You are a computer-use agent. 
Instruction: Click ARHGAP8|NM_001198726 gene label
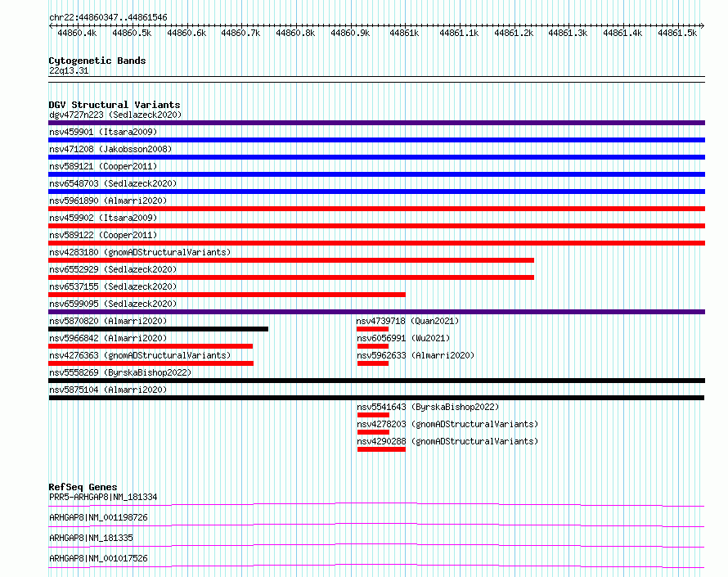[x=98, y=517]
